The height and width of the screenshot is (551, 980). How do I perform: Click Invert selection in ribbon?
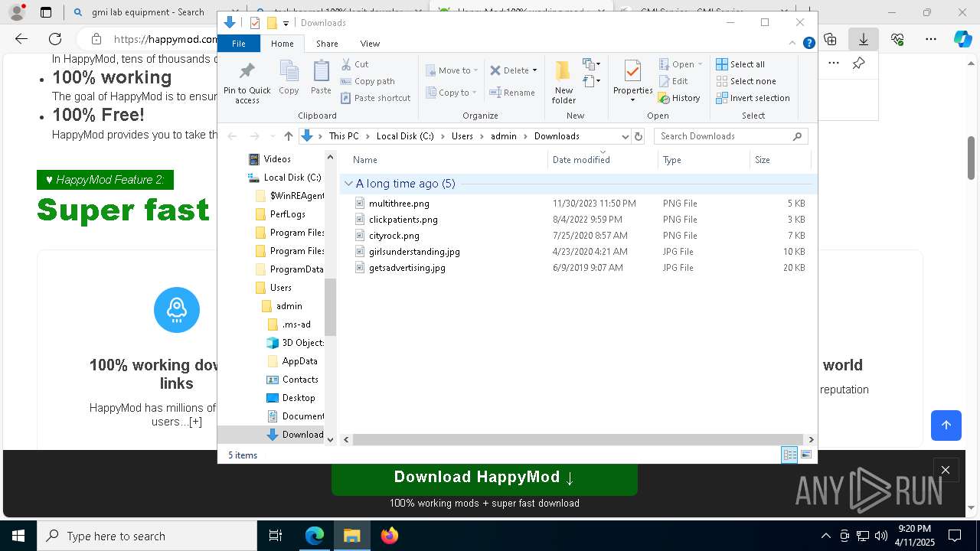point(753,98)
